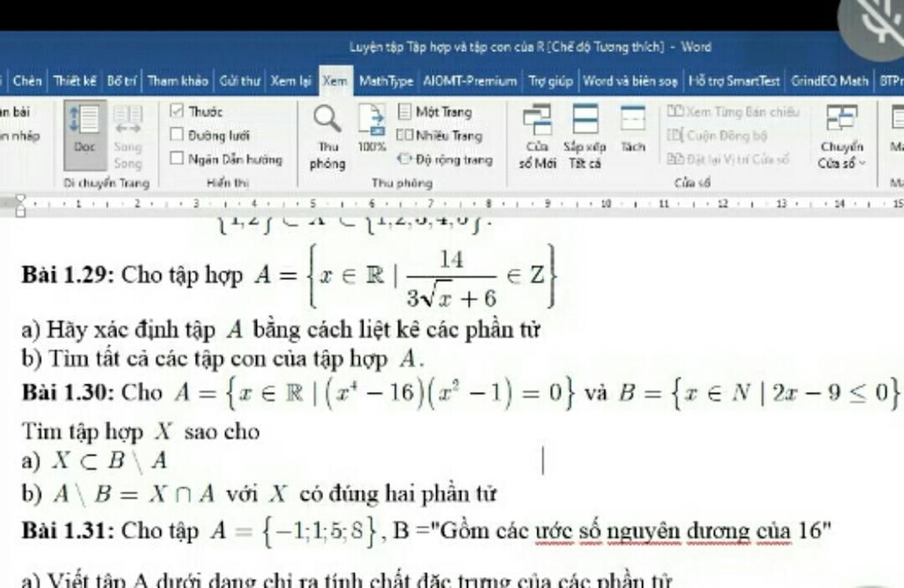Open the Trợ giúp help tab

550,80
